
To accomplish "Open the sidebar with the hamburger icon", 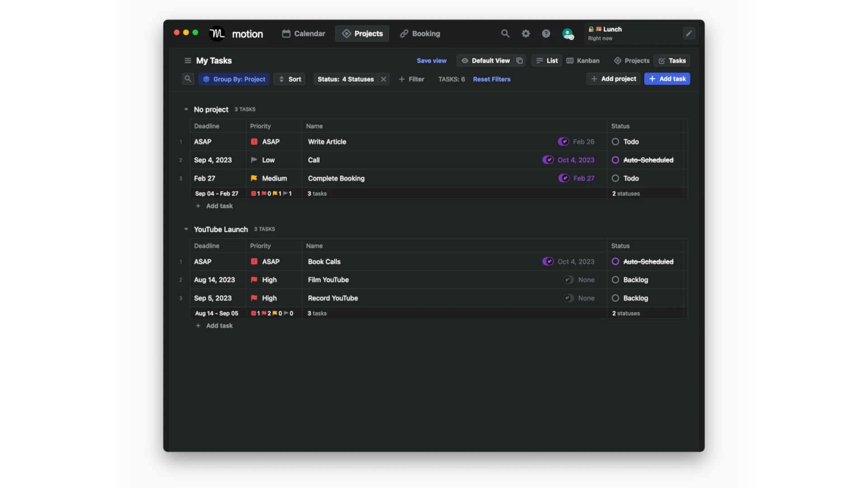I will click(x=188, y=61).
